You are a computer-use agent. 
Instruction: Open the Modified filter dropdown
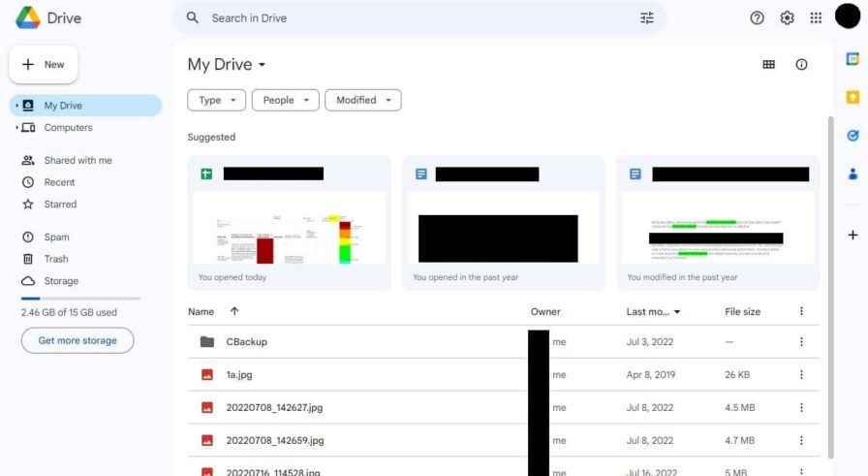[x=362, y=100]
